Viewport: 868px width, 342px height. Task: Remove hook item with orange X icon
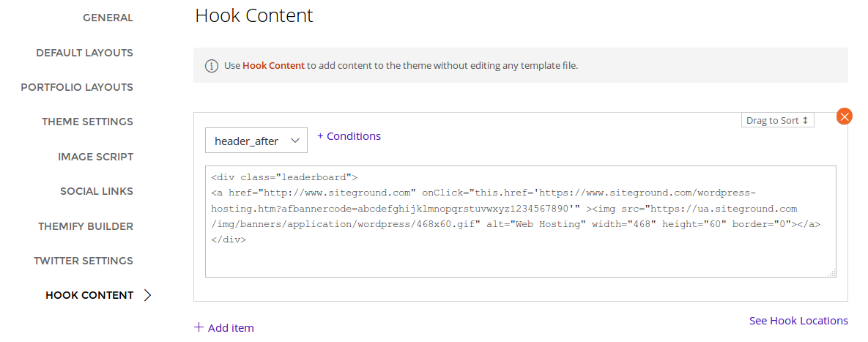pyautogui.click(x=844, y=116)
